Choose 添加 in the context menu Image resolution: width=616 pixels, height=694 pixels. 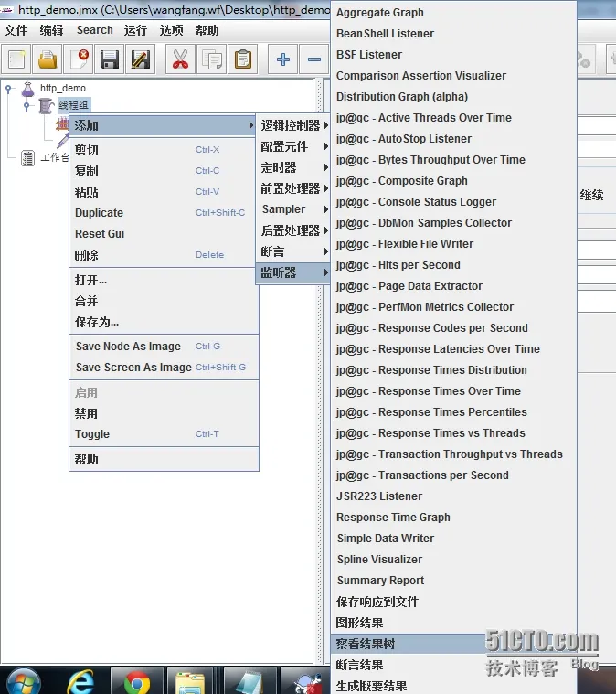(x=164, y=125)
